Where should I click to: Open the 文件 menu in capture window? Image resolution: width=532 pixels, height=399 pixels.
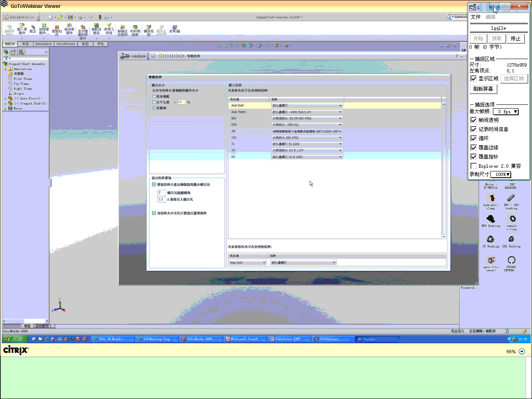(x=475, y=17)
